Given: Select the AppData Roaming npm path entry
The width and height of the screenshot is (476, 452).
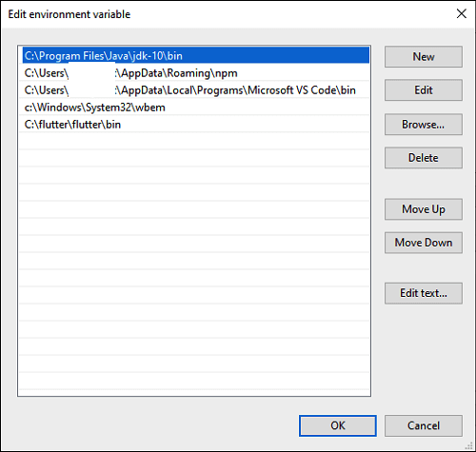Looking at the screenshot, I should (196, 73).
